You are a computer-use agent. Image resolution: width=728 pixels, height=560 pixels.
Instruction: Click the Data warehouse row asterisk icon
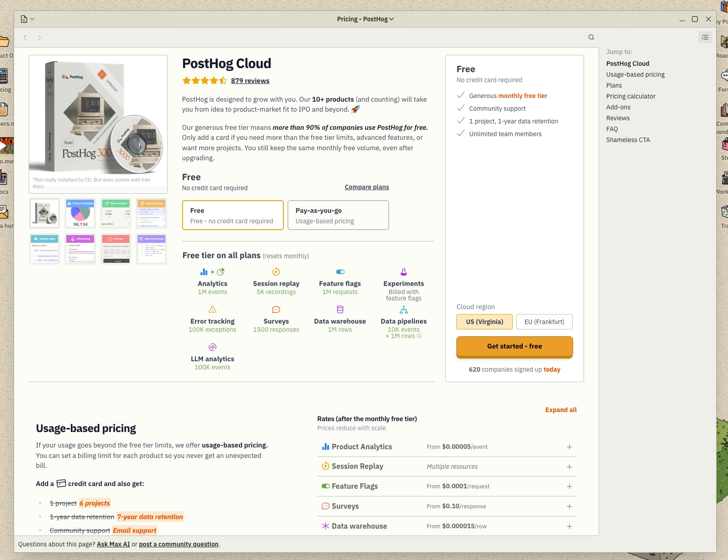coord(326,526)
